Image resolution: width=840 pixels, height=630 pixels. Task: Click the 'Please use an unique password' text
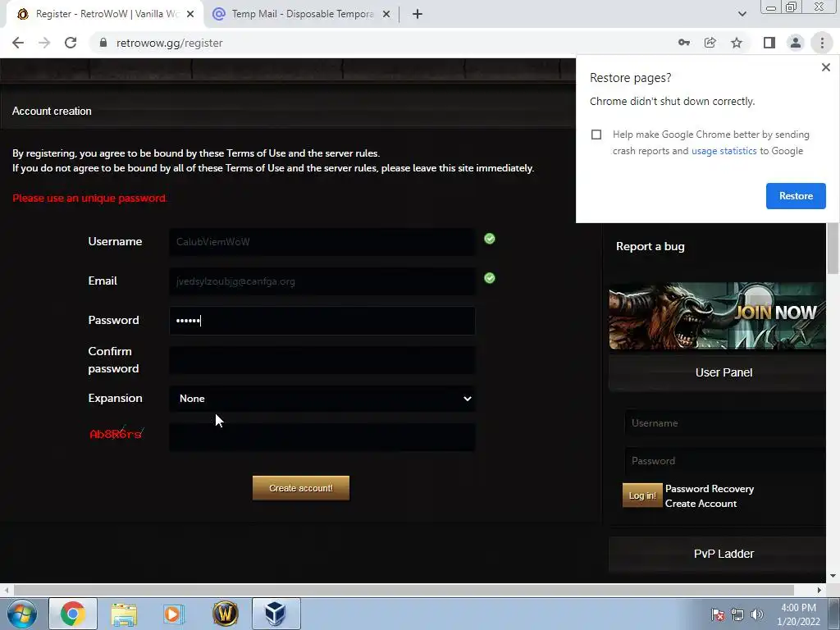[x=89, y=199]
